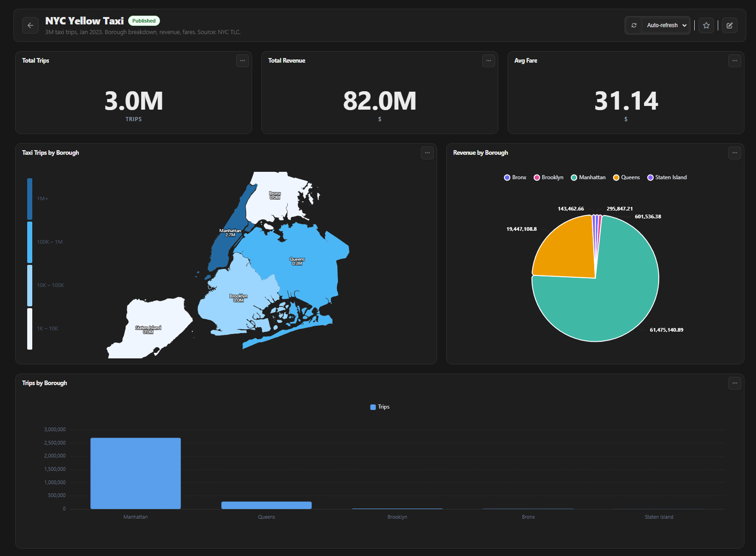This screenshot has width=756, height=556.
Task: Click the Trips by Borough chart title
Action: (x=45, y=383)
